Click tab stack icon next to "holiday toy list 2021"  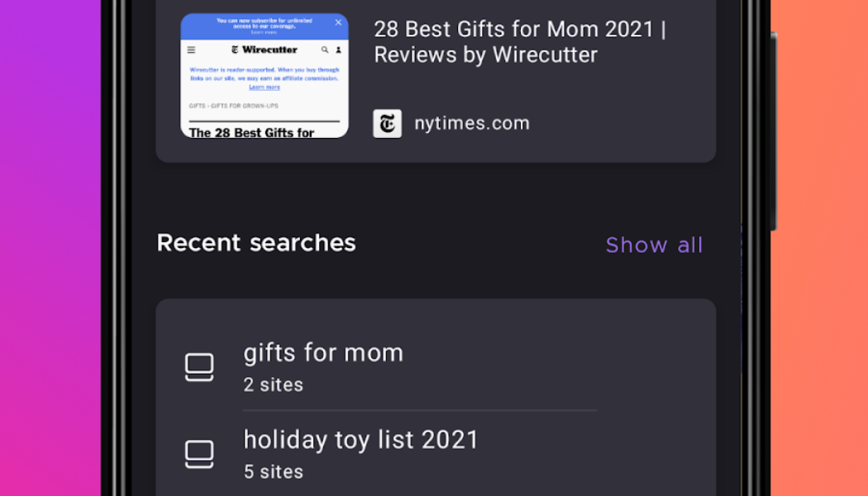(200, 454)
